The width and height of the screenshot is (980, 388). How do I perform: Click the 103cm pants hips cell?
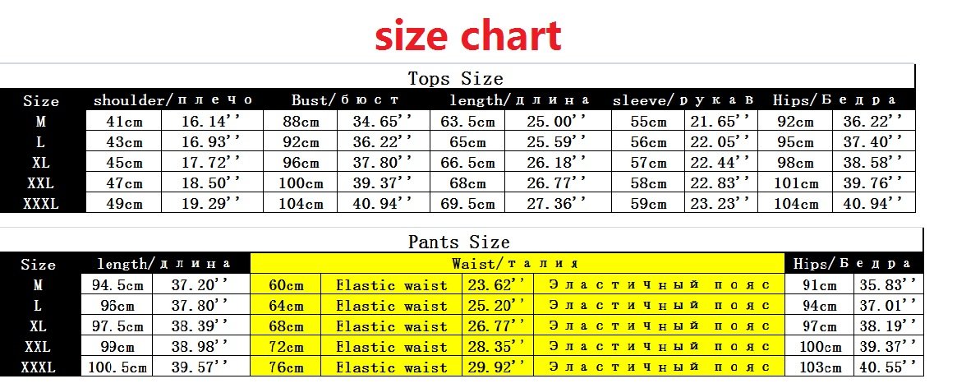[819, 367]
